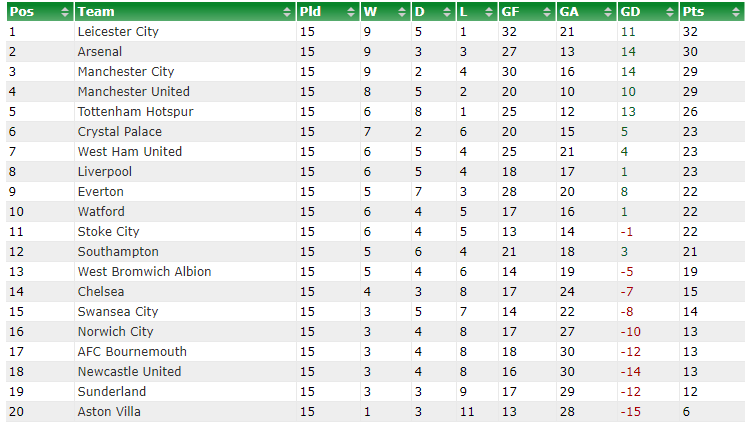Sort by the GD header label
Image resolution: width=747 pixels, height=422 pixels.
pos(630,12)
